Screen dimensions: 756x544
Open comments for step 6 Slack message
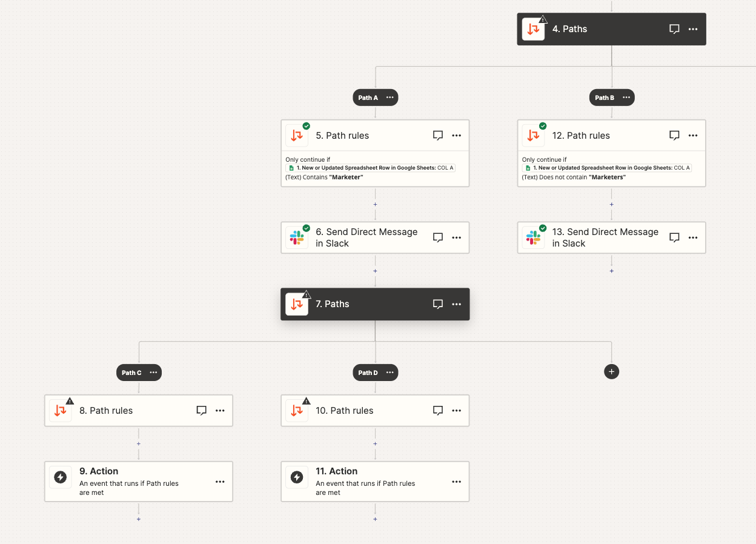pos(438,237)
